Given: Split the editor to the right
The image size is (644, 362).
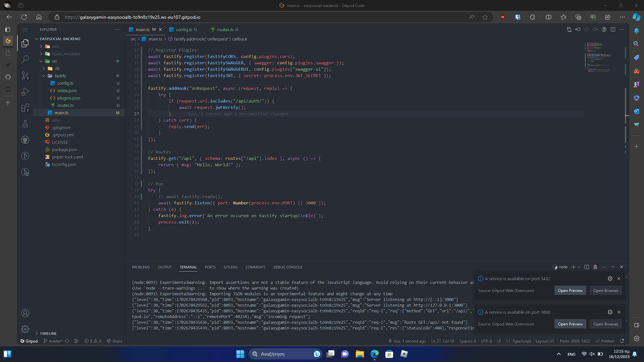Looking at the screenshot, I should [x=613, y=30].
